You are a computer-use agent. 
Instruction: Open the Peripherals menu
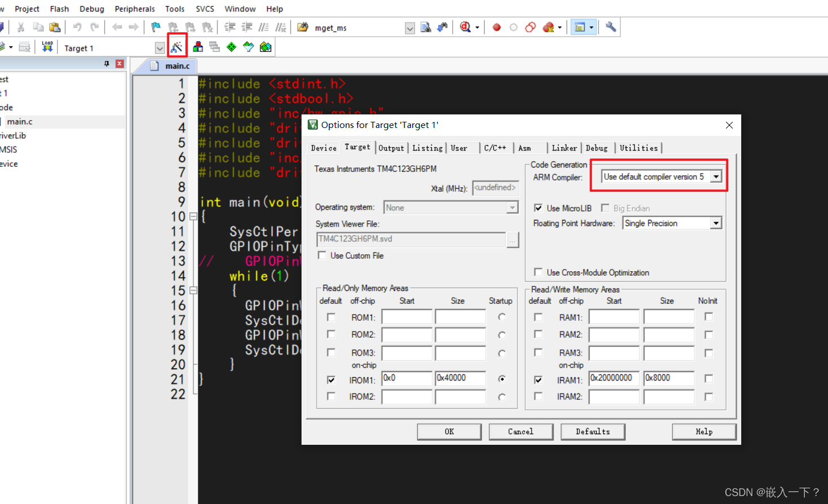coord(135,9)
